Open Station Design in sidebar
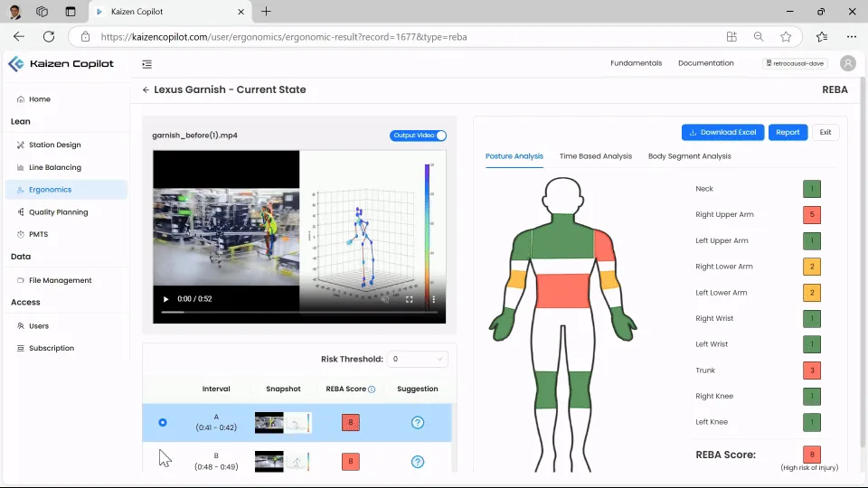The height and width of the screenshot is (488, 868). [66, 145]
